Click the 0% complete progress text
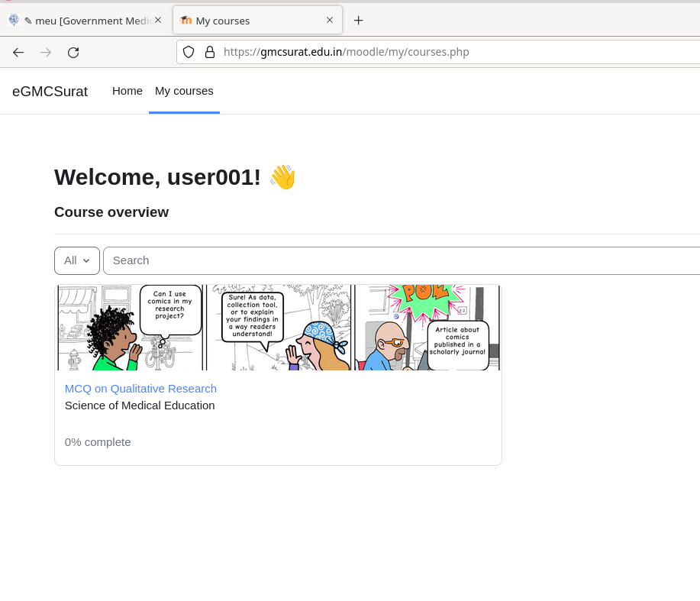Viewport: 700px width, 601px height. coord(98,442)
